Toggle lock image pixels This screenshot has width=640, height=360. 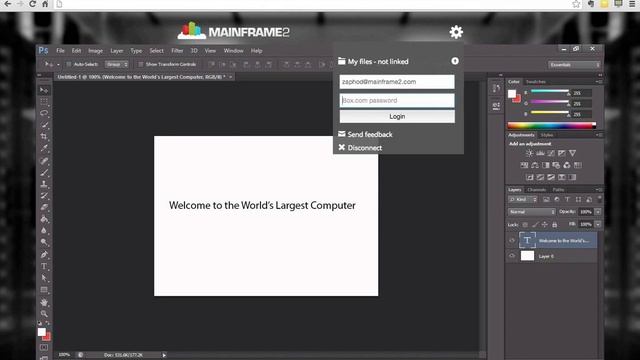coord(535,224)
